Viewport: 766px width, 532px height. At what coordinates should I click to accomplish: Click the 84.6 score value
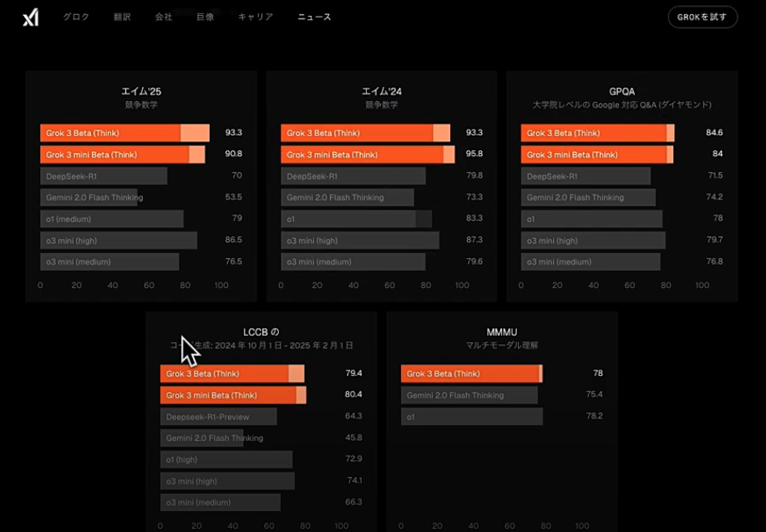(714, 133)
